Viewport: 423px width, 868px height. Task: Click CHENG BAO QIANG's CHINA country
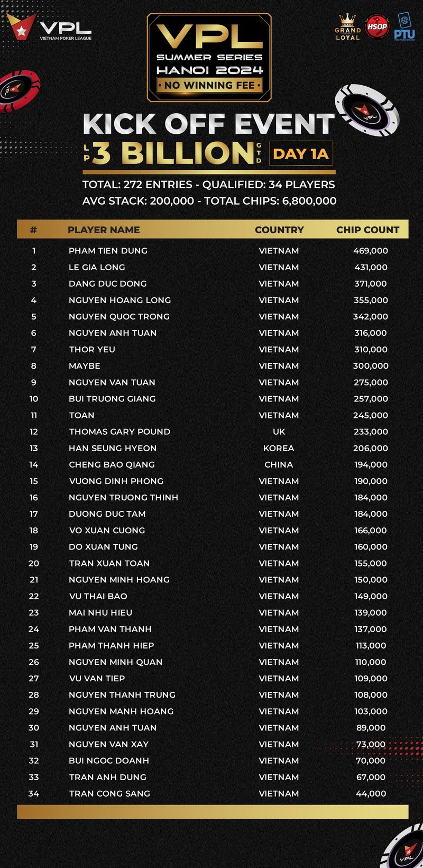click(x=279, y=464)
